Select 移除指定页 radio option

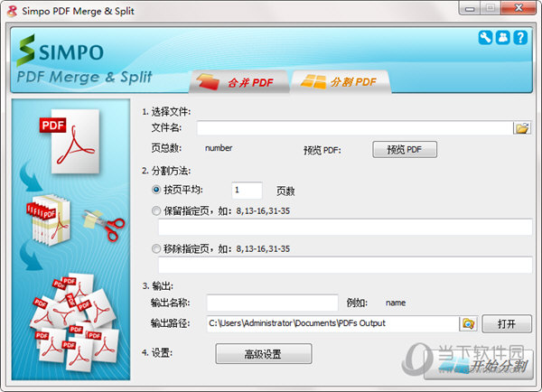point(156,248)
